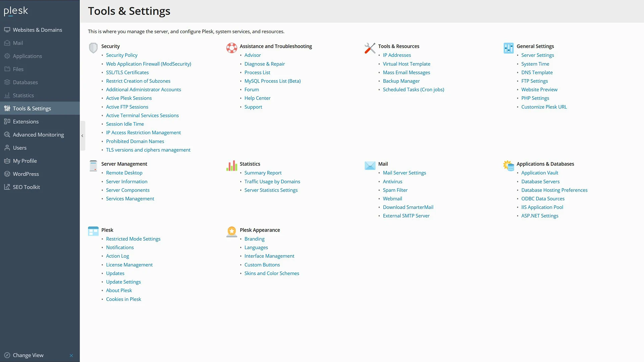Open IP Access Restriction Management
This screenshot has height=362, width=644.
(x=143, y=132)
